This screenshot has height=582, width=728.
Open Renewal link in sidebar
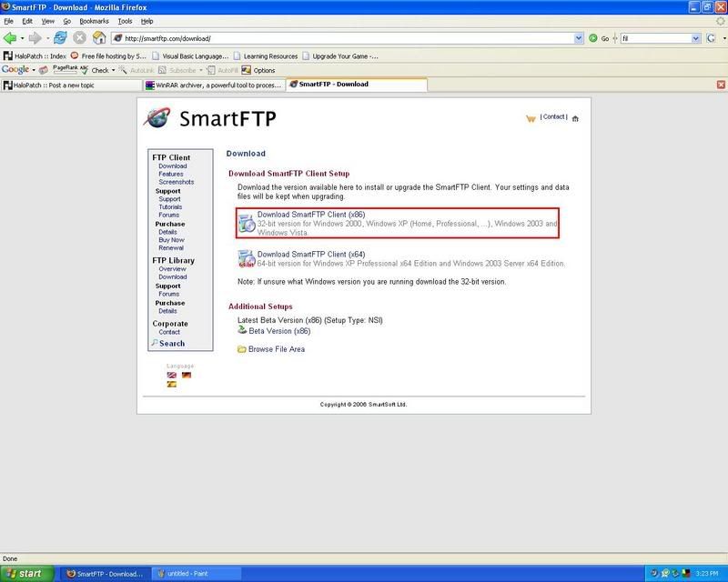coord(171,248)
